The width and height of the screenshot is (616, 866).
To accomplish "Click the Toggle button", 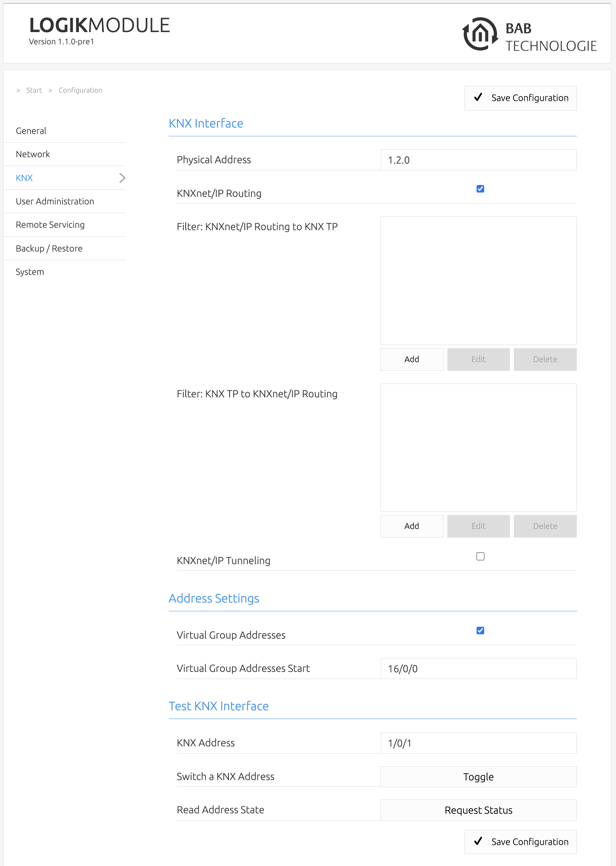I will 479,777.
